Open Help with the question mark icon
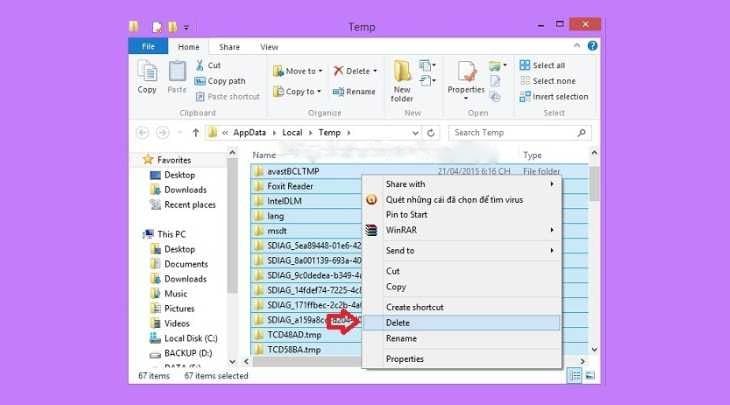Image resolution: width=730 pixels, height=405 pixels. pos(592,46)
